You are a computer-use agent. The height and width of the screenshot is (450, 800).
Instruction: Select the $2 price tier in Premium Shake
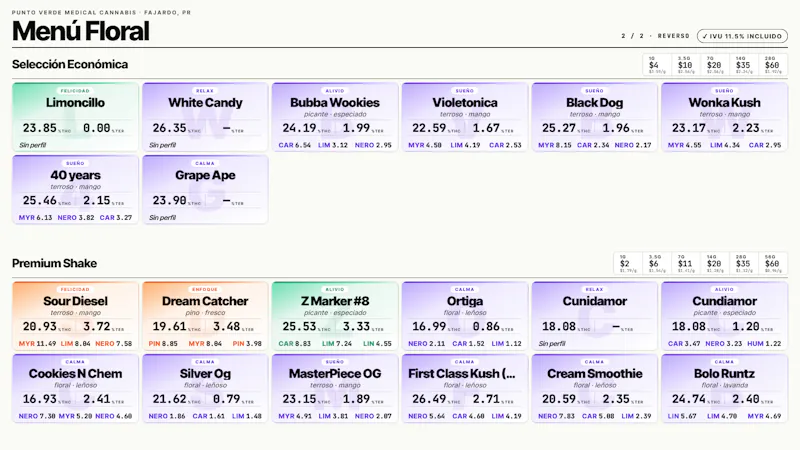pos(628,264)
